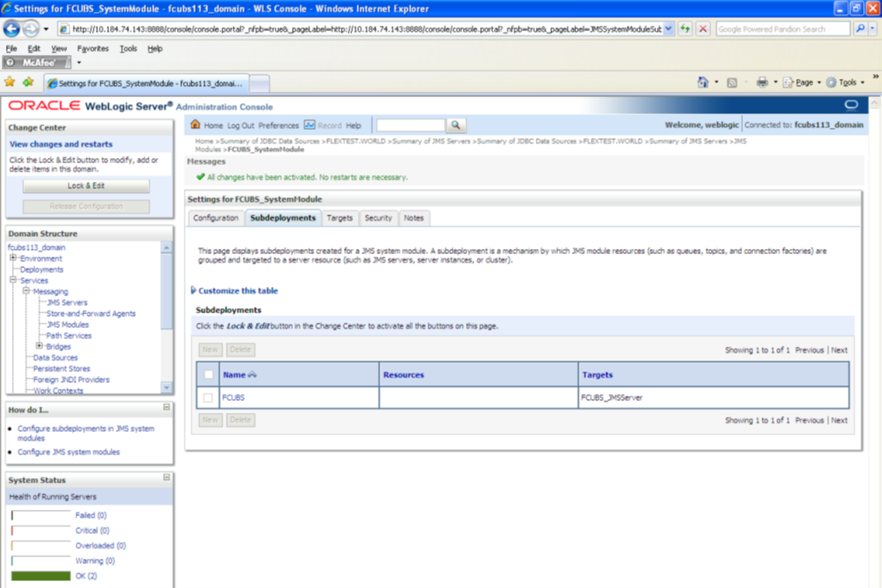The width and height of the screenshot is (882, 588).
Task: Switch to the Notes tab
Action: [413, 218]
